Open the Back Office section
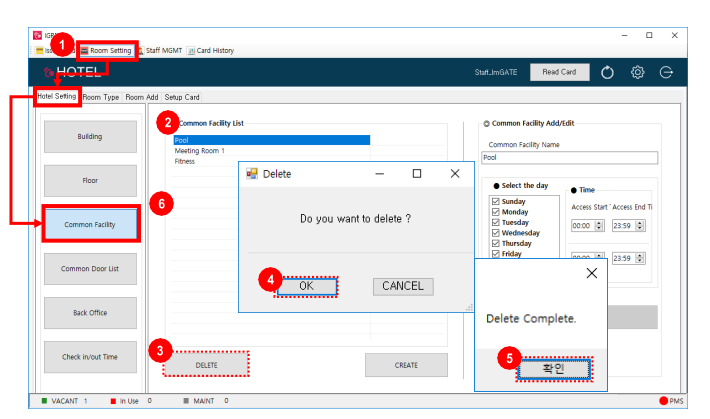This screenshot has width=710, height=419. pos(90,313)
